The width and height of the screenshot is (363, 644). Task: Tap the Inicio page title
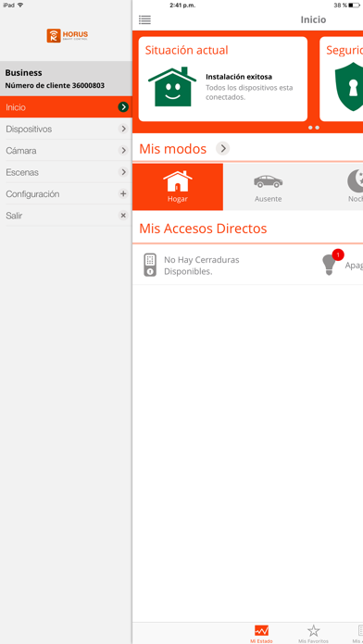tap(313, 19)
